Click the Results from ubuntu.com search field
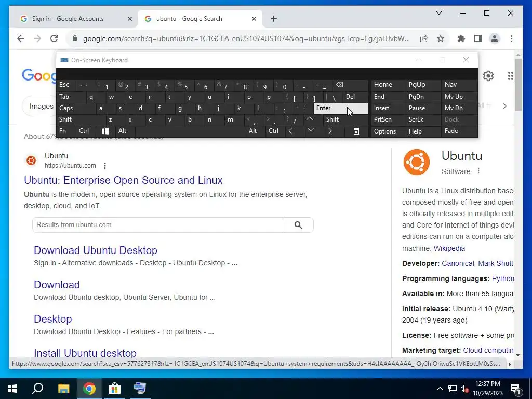The image size is (532, 399). (x=157, y=225)
